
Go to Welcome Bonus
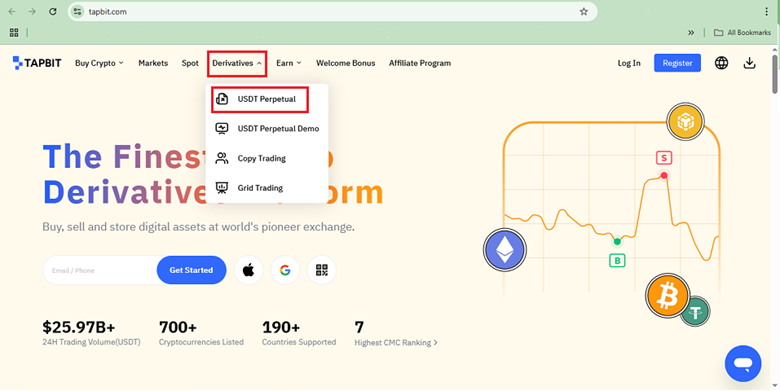(346, 63)
